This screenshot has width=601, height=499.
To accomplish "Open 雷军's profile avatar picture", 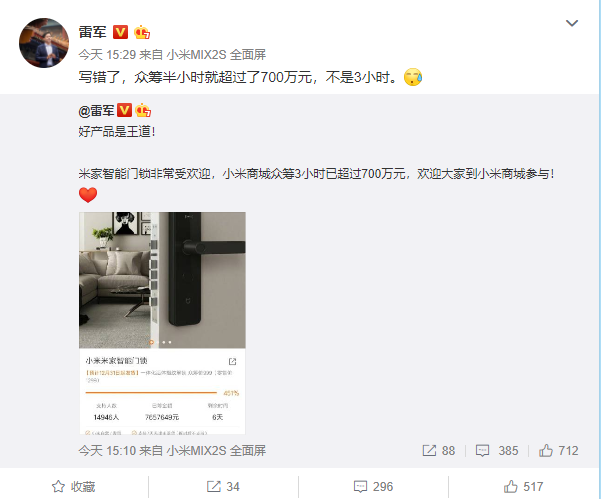I will click(44, 43).
